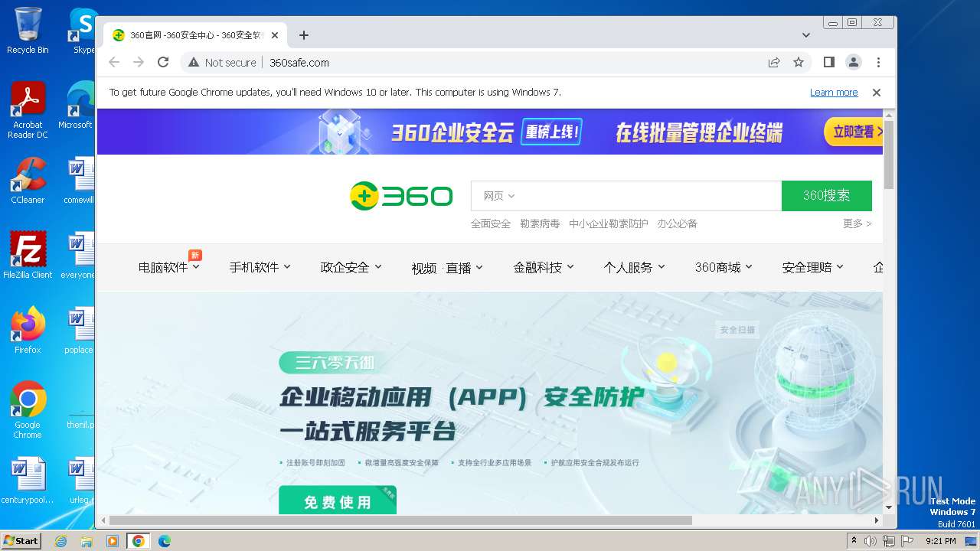
Task: Expand the 金融科技 menu
Action: point(544,267)
